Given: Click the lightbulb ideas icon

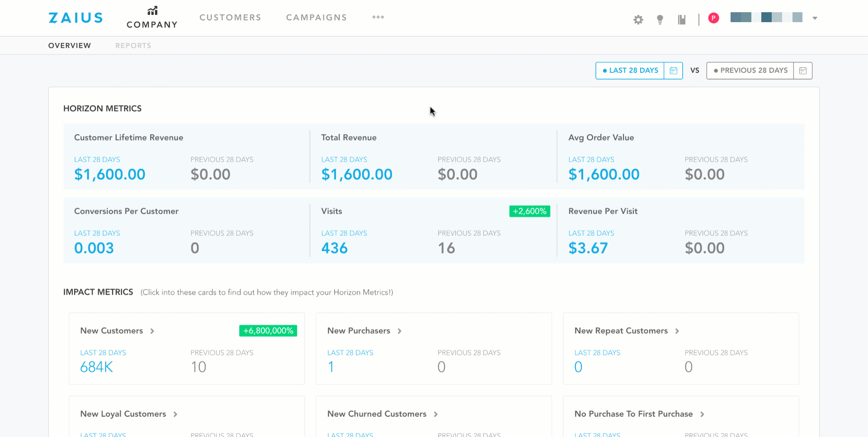Looking at the screenshot, I should tap(660, 19).
